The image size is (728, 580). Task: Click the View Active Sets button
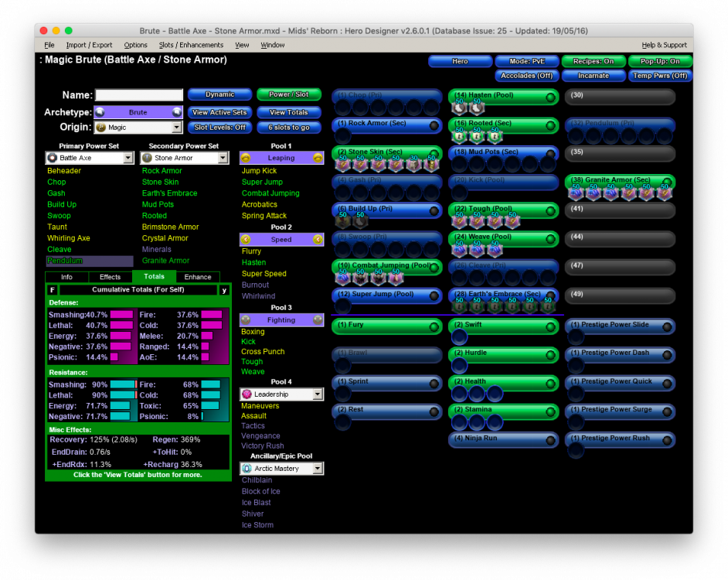pyautogui.click(x=219, y=112)
